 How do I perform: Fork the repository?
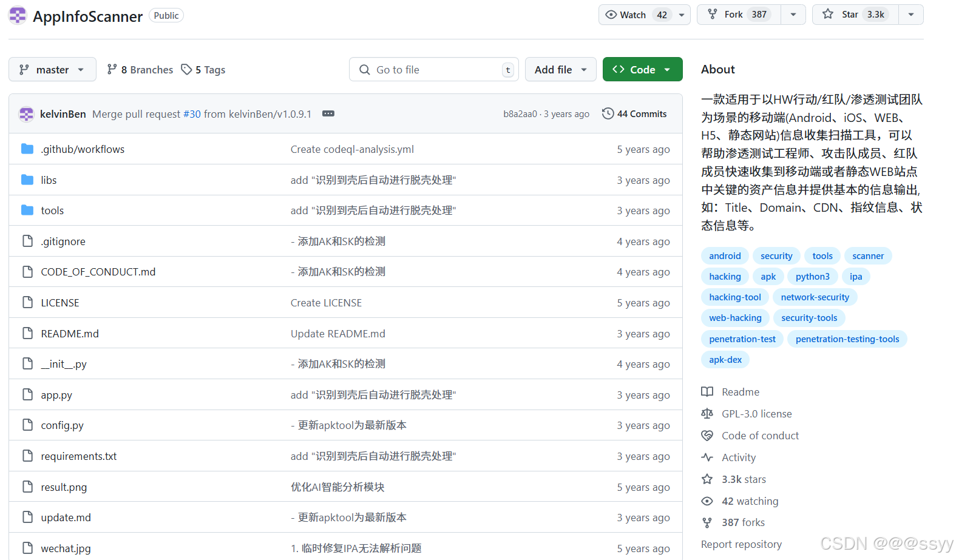pos(739,15)
